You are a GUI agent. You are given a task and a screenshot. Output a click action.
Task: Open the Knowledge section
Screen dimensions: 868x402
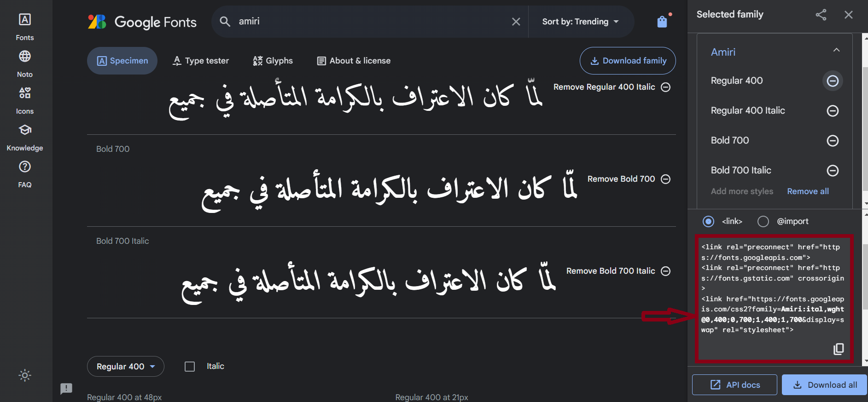(25, 137)
